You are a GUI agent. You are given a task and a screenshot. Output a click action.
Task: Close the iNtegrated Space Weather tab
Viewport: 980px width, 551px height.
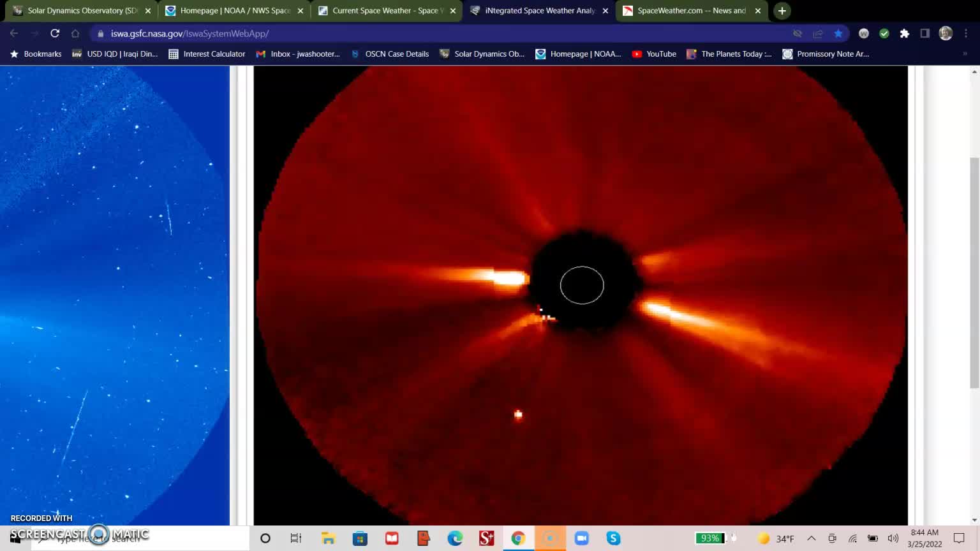pos(605,11)
